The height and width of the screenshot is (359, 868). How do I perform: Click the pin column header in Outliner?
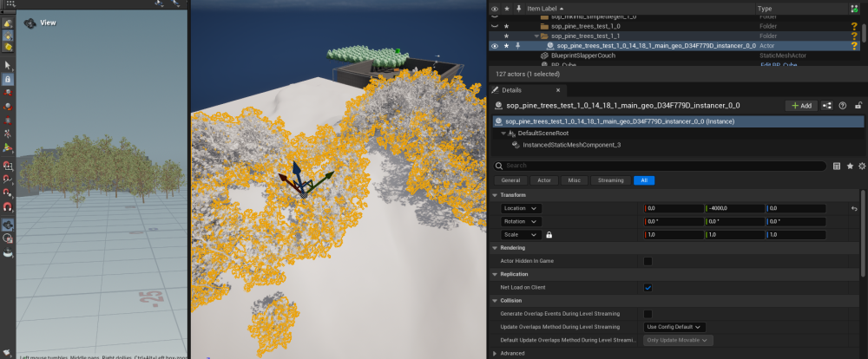tap(519, 9)
